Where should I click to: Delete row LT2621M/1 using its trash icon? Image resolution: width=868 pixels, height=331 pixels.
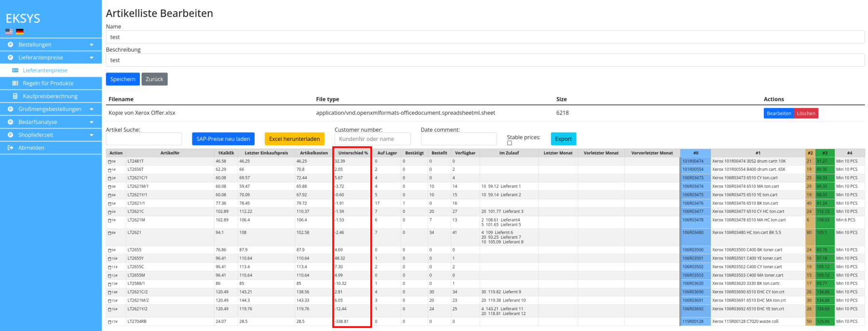[109, 187]
